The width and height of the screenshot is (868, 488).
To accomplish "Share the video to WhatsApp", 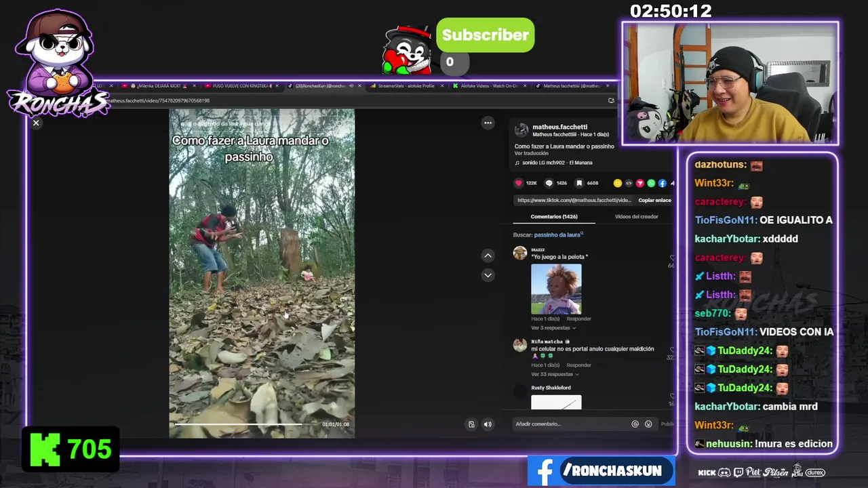I will point(651,183).
